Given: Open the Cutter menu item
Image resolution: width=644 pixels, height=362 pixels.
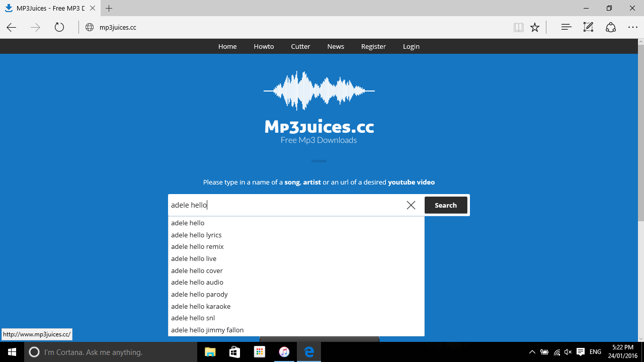Looking at the screenshot, I should pyautogui.click(x=300, y=46).
